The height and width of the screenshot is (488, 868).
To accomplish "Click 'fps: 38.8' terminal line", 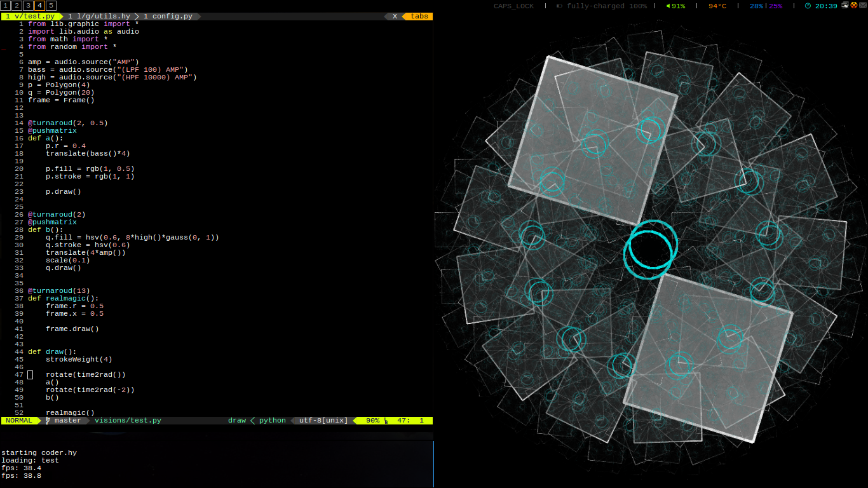I will [x=22, y=475].
